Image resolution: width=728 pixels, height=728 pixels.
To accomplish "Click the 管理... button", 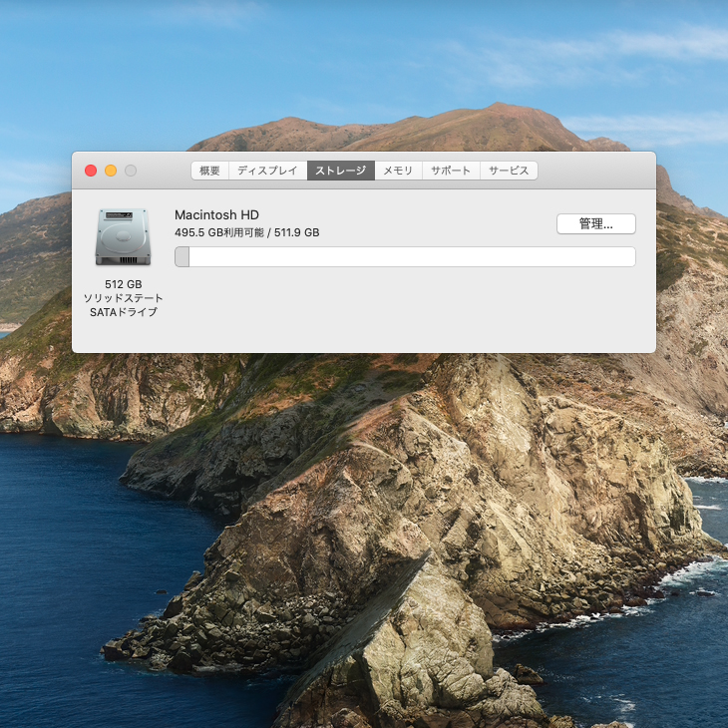I will 596,223.
